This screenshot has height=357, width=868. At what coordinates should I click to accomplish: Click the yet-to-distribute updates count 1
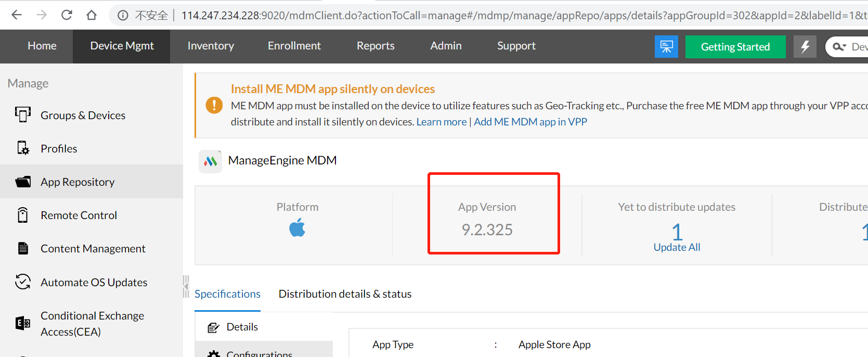point(677,232)
